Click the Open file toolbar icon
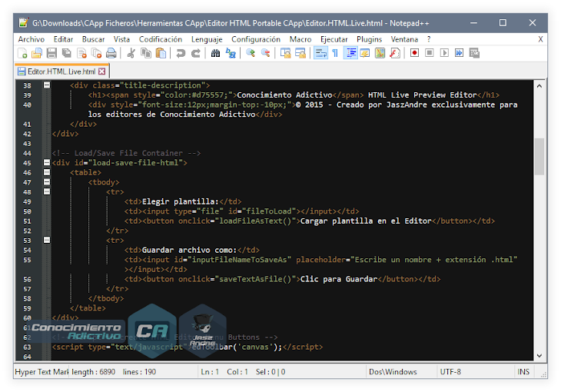 point(37,53)
